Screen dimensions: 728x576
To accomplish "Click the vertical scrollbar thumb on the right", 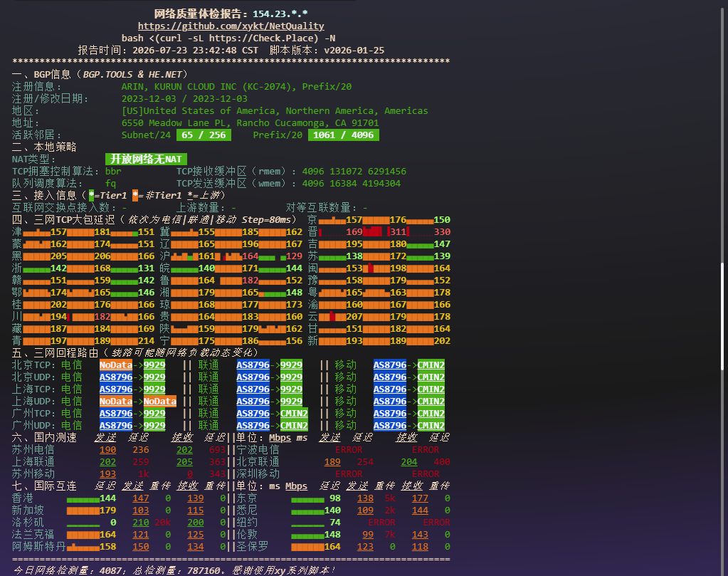I will [722, 316].
